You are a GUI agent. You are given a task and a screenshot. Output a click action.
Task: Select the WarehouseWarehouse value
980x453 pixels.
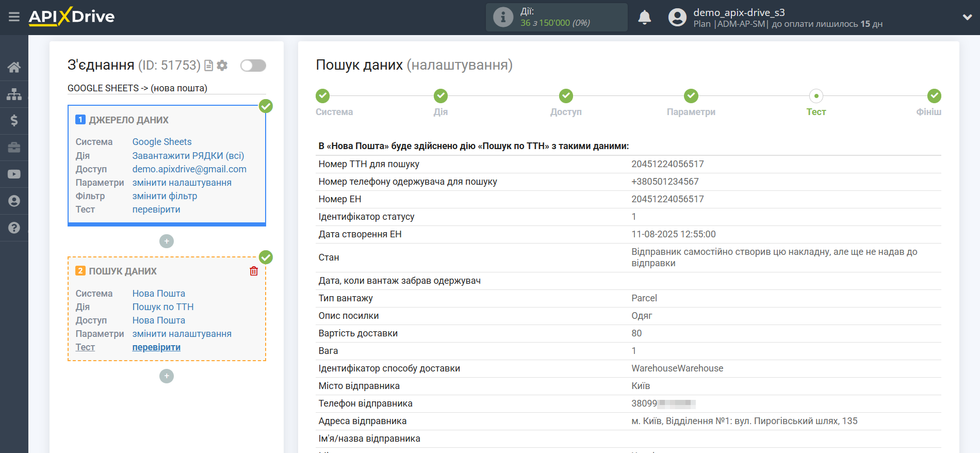[677, 368]
